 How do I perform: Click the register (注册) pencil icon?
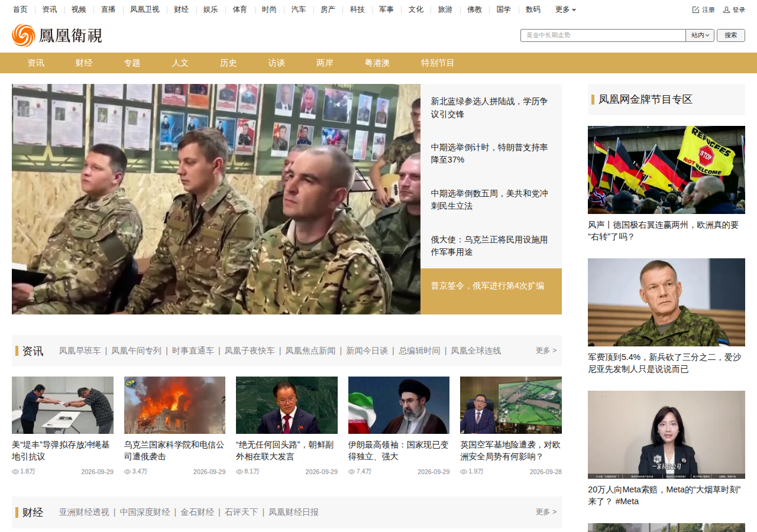coord(695,9)
